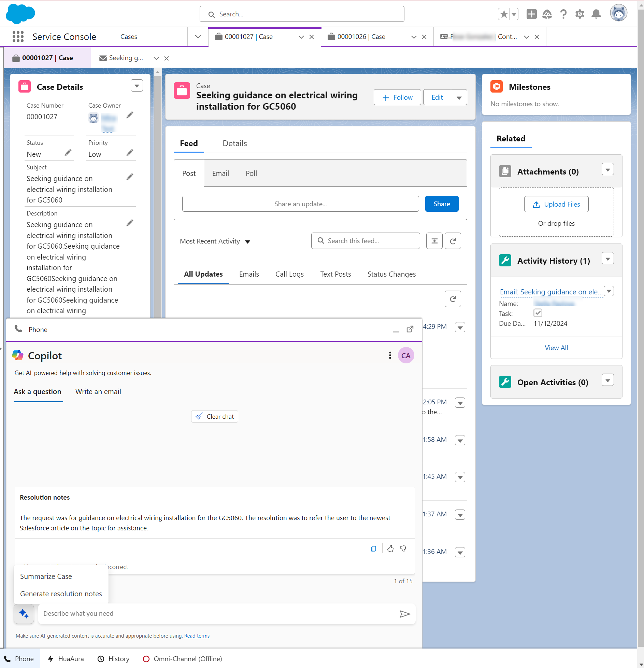Click the Share update button
This screenshot has width=644, height=668.
tap(442, 204)
